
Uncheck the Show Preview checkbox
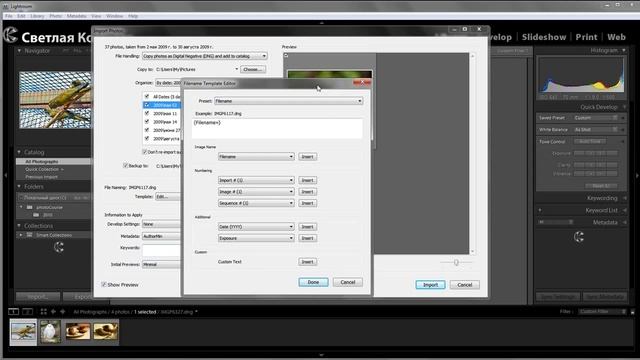[104, 284]
